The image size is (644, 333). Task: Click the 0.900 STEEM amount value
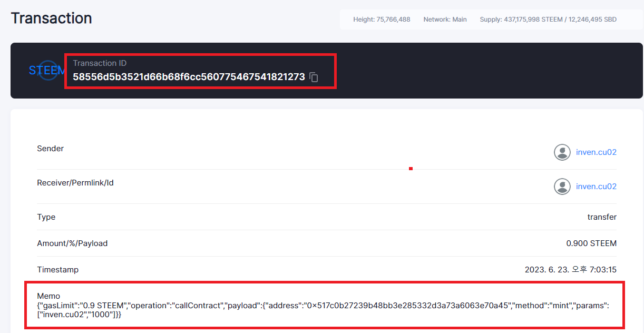[591, 243]
